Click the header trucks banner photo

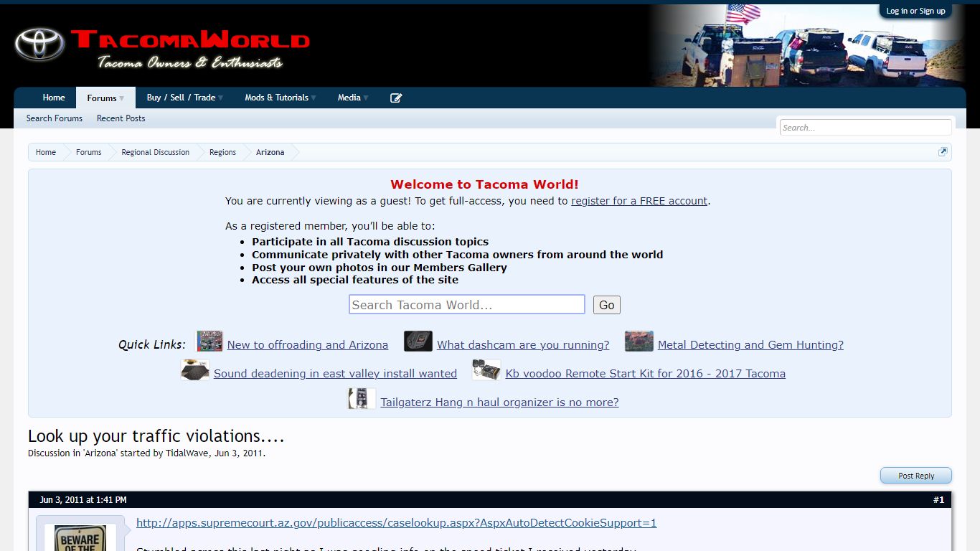tap(807, 45)
